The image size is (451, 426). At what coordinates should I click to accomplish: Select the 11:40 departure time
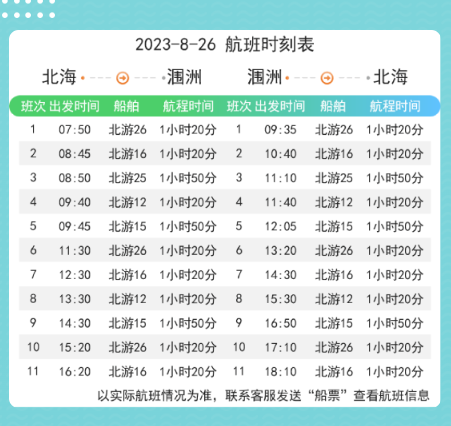coord(280,202)
